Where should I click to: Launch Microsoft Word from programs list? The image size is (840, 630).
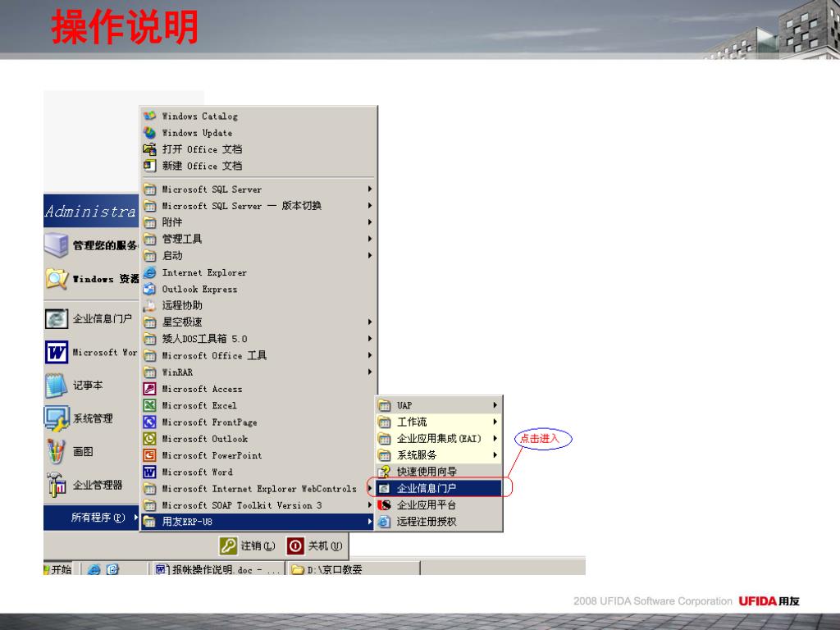tap(258, 472)
